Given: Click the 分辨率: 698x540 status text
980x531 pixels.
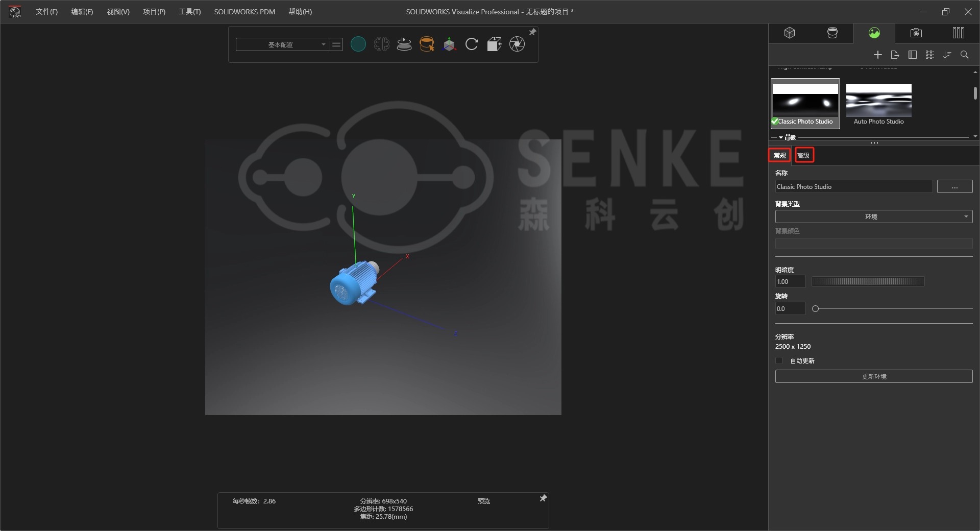Looking at the screenshot, I should (383, 501).
